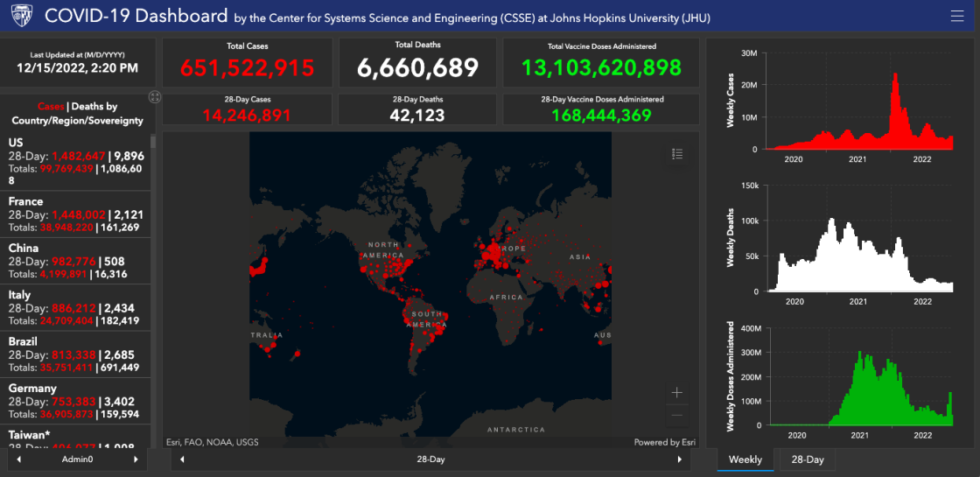980x477 pixels.
Task: Open the hamburger menu in the header
Action: pyautogui.click(x=956, y=16)
